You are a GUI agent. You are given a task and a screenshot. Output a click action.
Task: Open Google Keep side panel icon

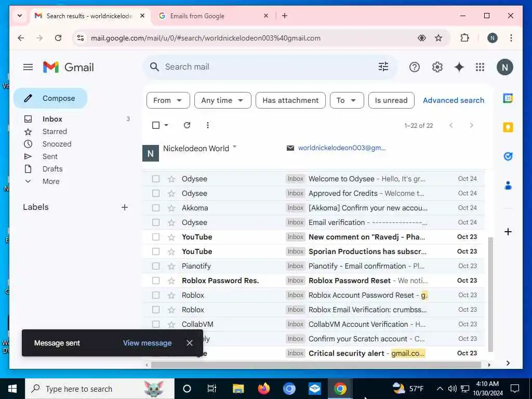tap(508, 127)
